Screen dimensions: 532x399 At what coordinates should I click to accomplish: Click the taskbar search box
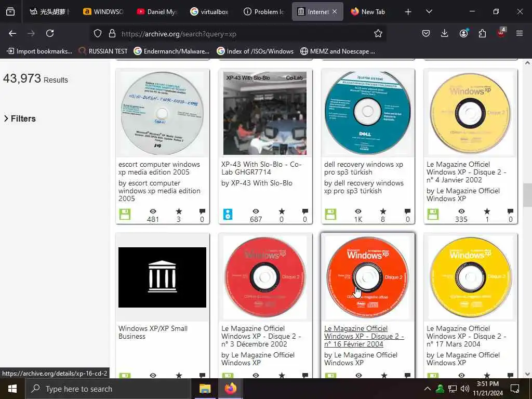pos(108,389)
